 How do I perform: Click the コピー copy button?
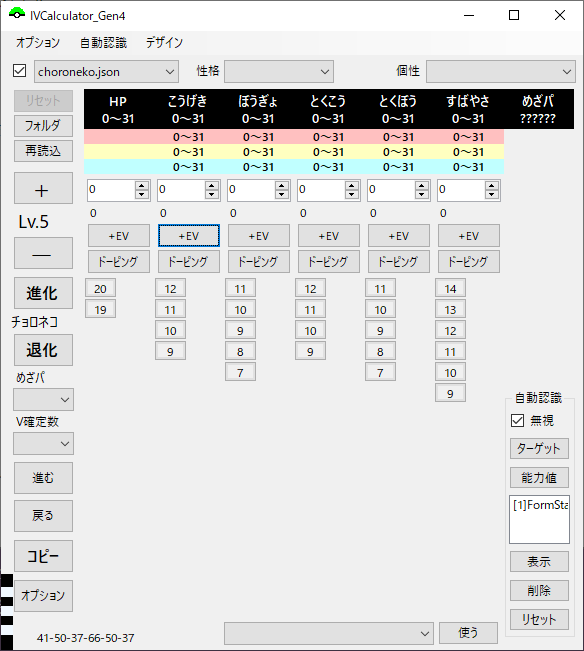(x=43, y=556)
